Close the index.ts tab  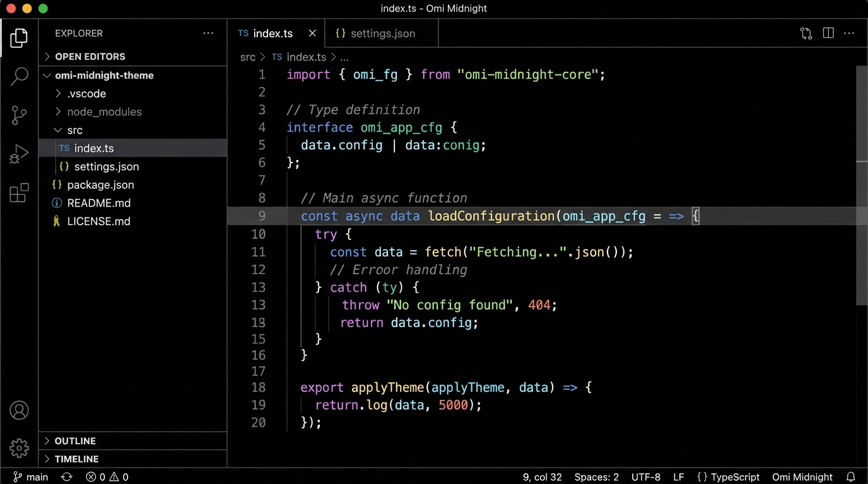(312, 33)
